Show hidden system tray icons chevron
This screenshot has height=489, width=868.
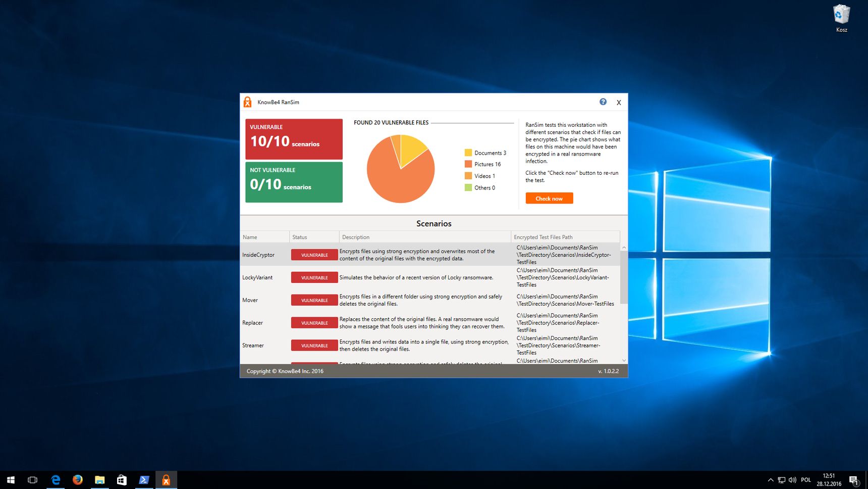coord(771,480)
